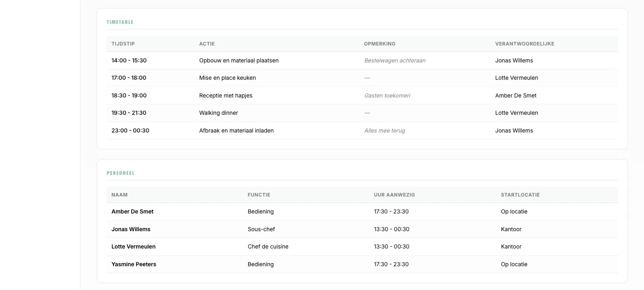Click Jonas Willems' 13:30 - 00:30 hours
This screenshot has width=644, height=290.
coord(392,229)
